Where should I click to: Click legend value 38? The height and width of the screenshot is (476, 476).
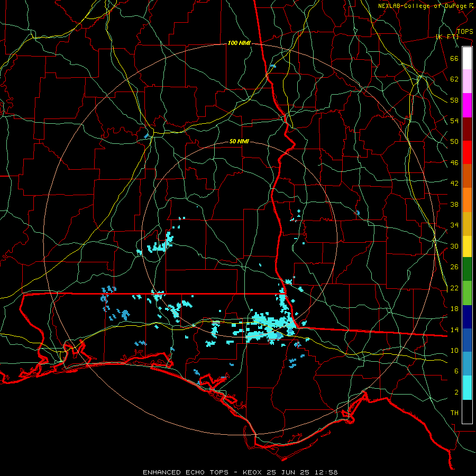tap(454, 204)
